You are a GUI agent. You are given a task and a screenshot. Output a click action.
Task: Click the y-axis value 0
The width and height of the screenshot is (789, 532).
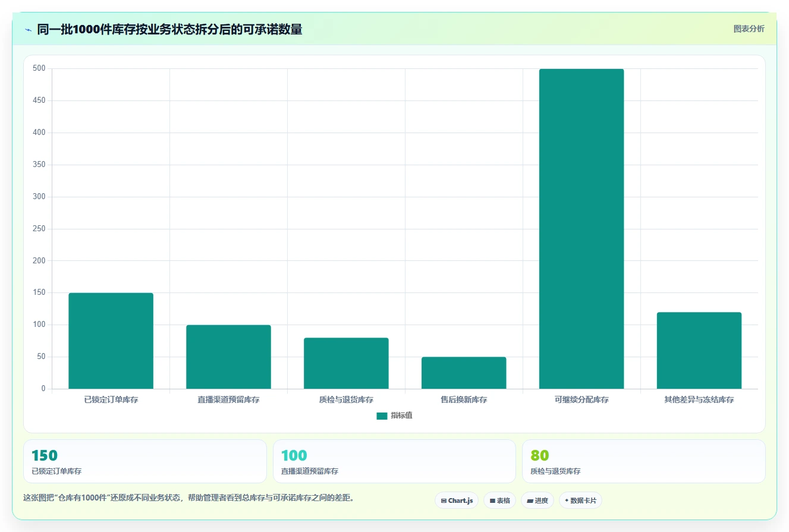[43, 389]
